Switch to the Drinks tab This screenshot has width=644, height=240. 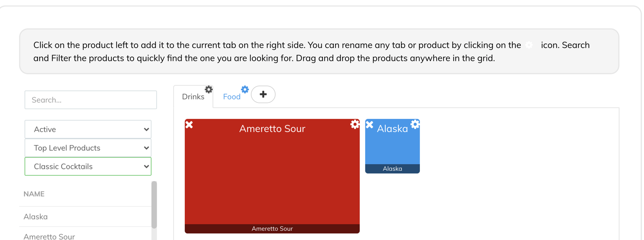pyautogui.click(x=193, y=97)
